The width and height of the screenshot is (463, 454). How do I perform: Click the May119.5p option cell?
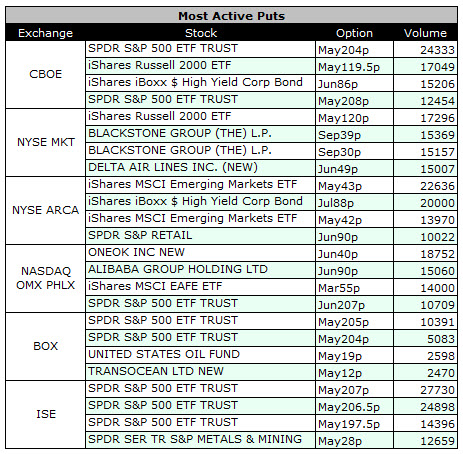click(354, 66)
